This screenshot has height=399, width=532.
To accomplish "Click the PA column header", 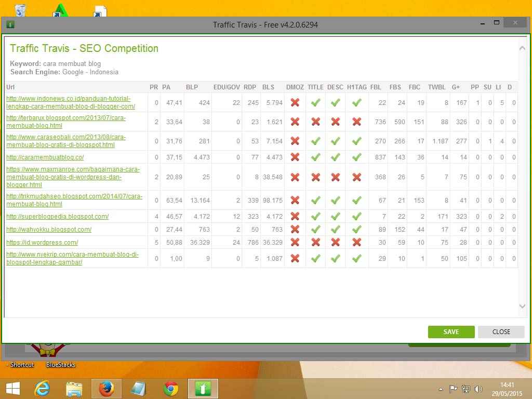I will [x=166, y=87].
